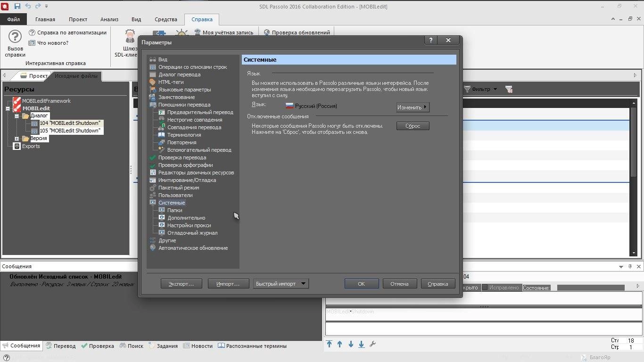Select MOBILeditFramework in the resources tree
644x362 pixels.
tap(46, 101)
